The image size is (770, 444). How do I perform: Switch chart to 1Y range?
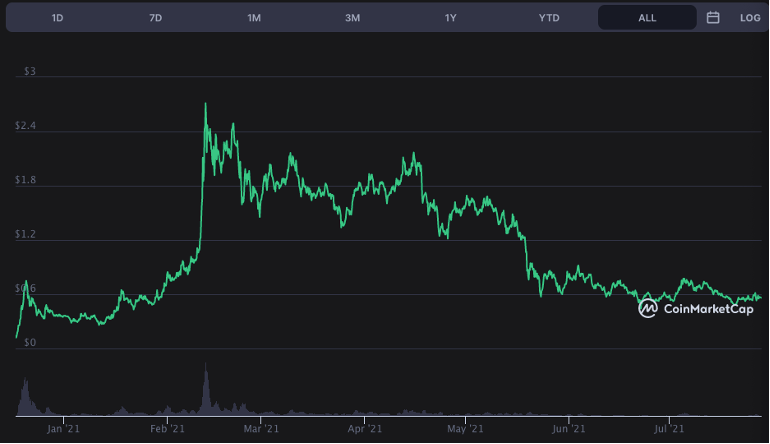pos(451,18)
